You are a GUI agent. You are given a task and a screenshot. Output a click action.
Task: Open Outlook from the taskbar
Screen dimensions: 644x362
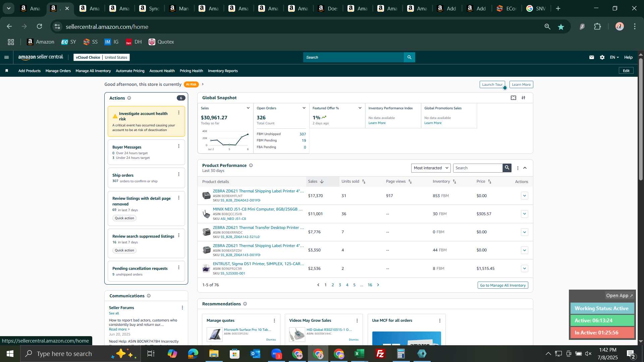256,354
